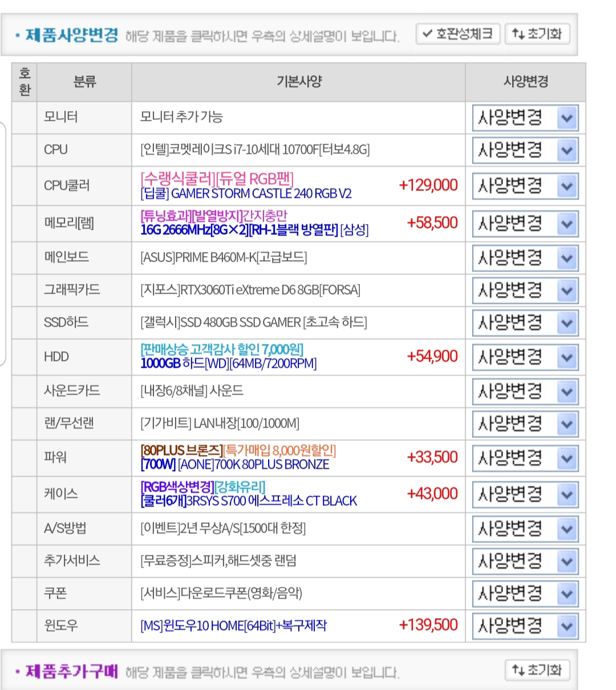This screenshot has height=690, width=616.
Task: Click the +129,000 cooler price
Action: tap(428, 185)
